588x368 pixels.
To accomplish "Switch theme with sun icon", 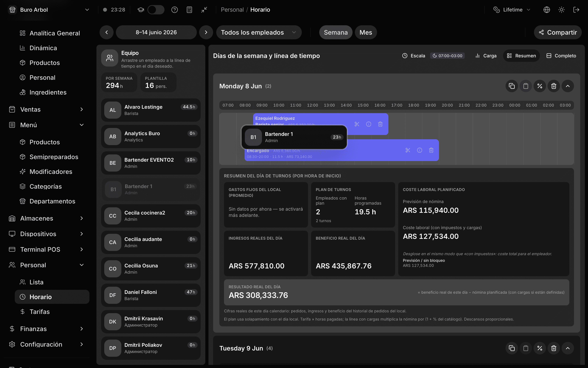I will [562, 10].
